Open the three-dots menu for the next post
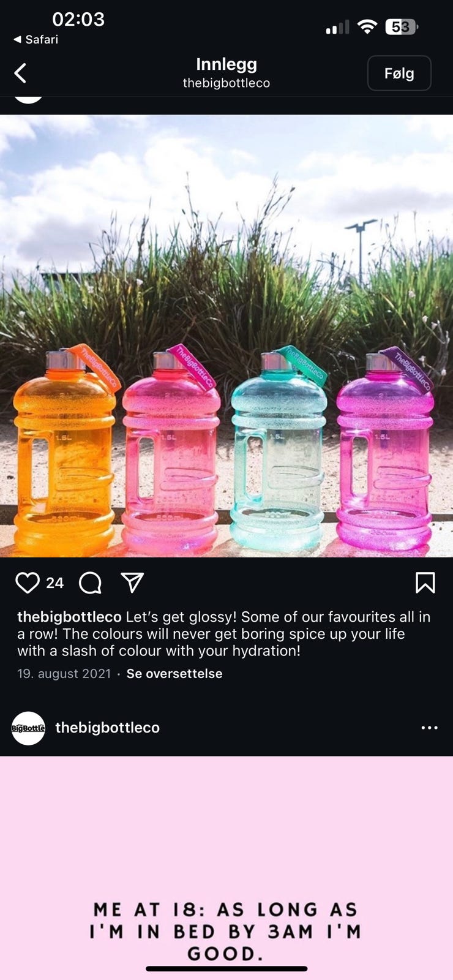The height and width of the screenshot is (980, 453). coord(430,728)
